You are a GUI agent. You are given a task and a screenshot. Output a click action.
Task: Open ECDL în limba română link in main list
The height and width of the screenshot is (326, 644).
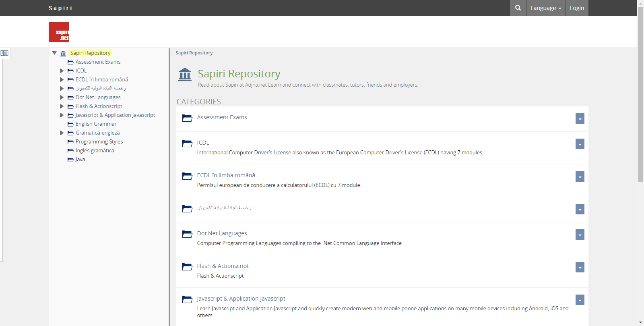pyautogui.click(x=226, y=175)
